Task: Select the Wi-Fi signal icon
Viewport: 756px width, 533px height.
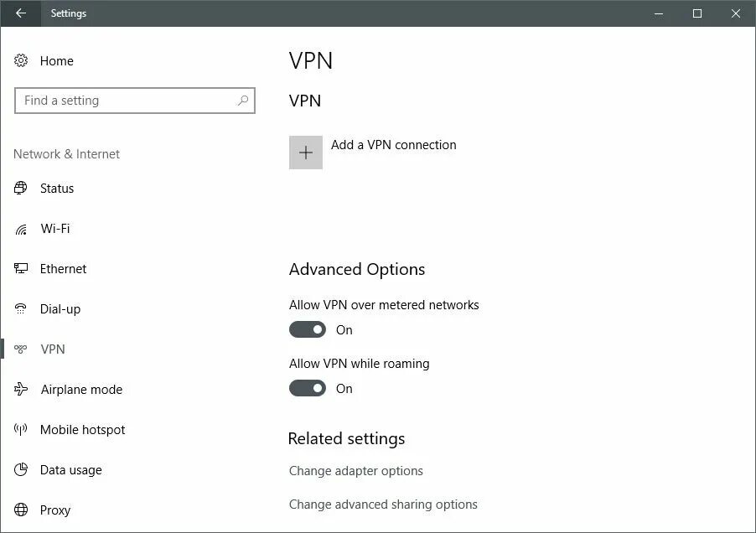Action: (x=21, y=229)
